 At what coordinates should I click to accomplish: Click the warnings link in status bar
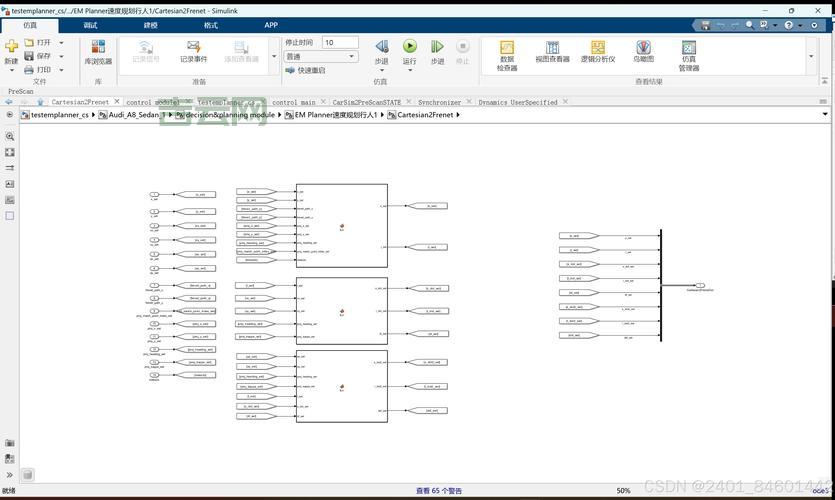click(x=439, y=491)
